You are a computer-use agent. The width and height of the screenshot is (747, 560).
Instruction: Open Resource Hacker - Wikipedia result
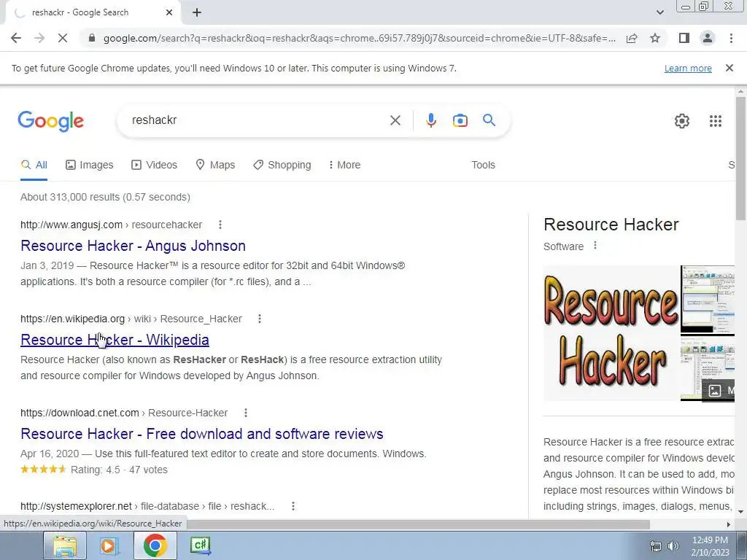point(115,340)
